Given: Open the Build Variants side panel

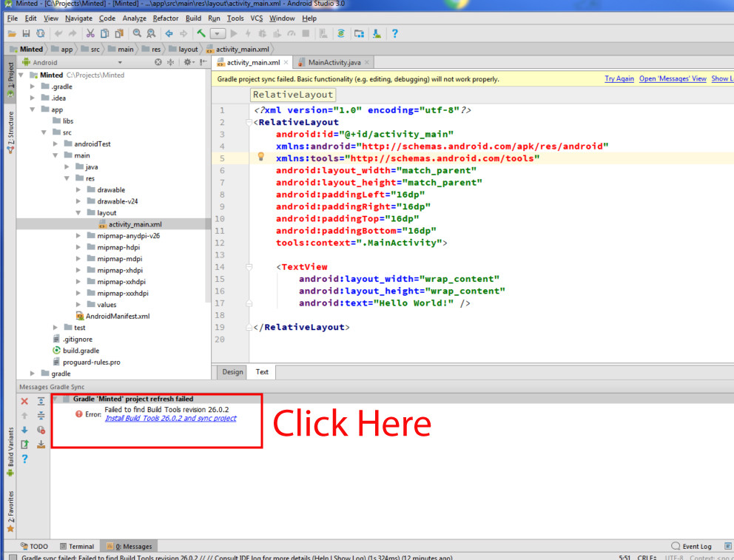Looking at the screenshot, I should click(x=10, y=451).
